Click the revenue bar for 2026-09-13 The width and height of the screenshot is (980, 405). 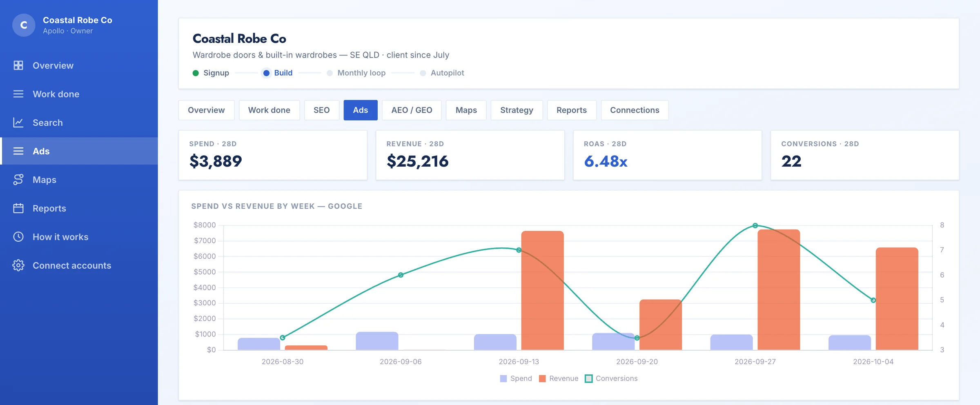coord(542,290)
